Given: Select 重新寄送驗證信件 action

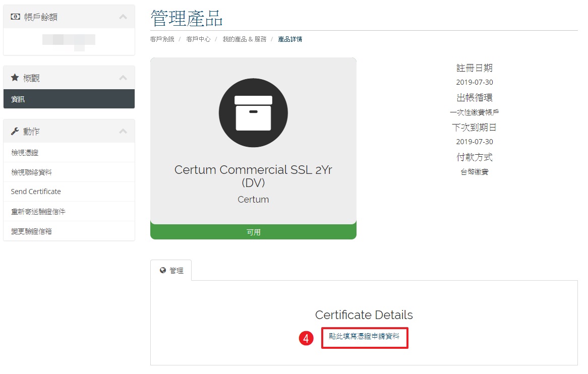Looking at the screenshot, I should pos(69,211).
